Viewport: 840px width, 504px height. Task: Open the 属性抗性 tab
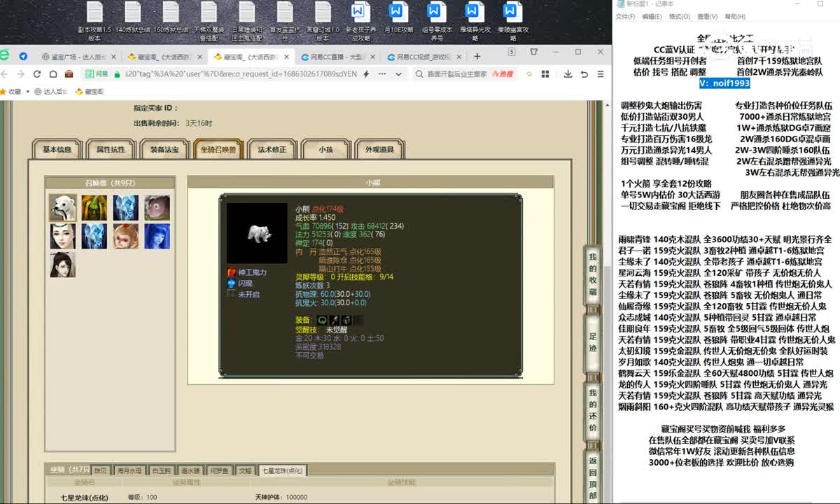tap(111, 149)
